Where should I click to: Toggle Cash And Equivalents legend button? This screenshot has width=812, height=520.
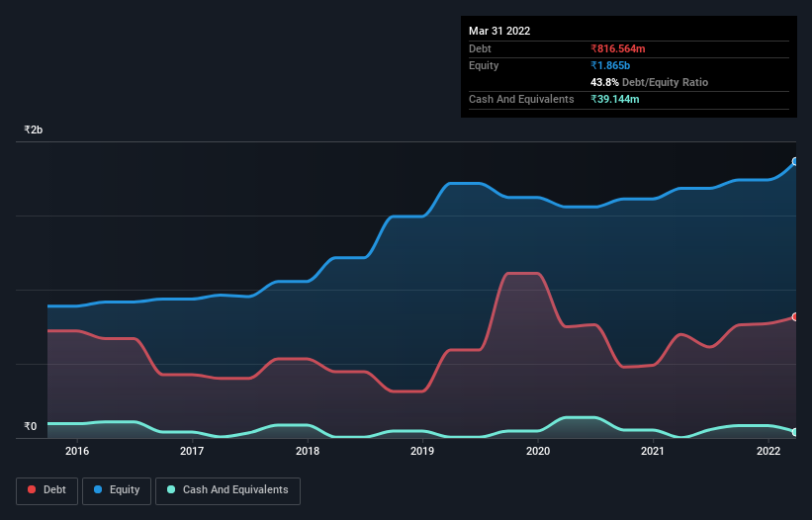pyautogui.click(x=227, y=490)
